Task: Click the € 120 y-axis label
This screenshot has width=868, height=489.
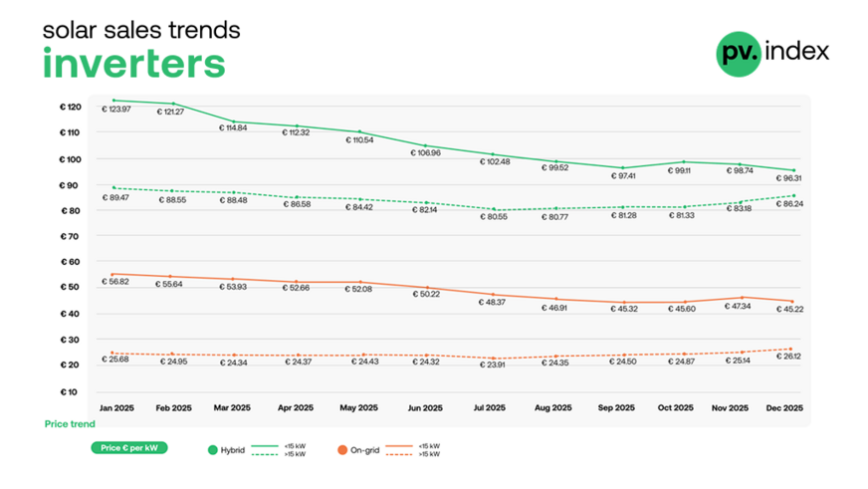Action: coord(71,107)
